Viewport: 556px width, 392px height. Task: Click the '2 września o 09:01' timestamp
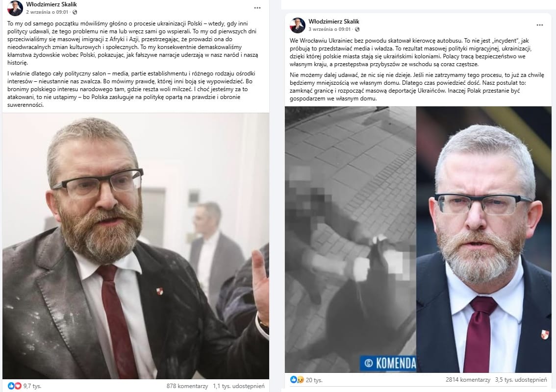click(x=47, y=12)
